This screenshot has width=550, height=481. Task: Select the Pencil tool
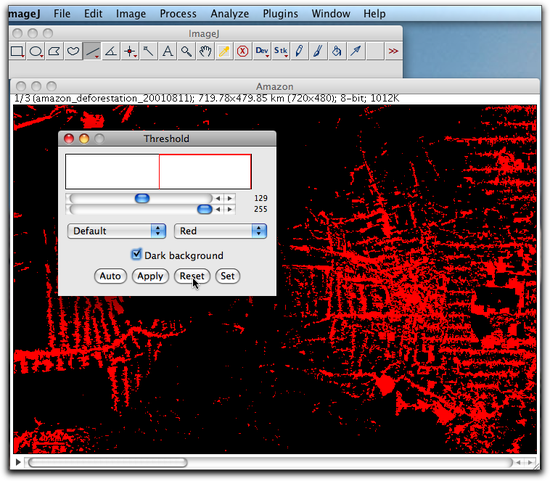[299, 52]
